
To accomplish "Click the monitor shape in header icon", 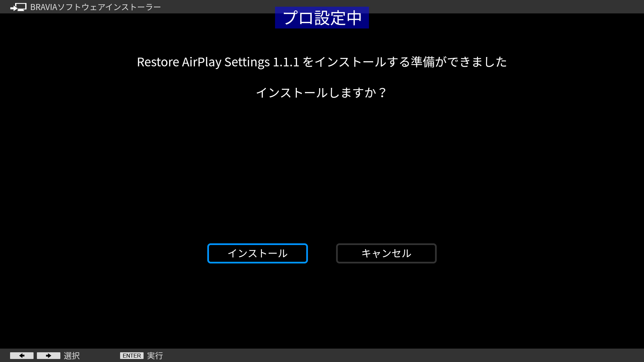I will [x=21, y=6].
